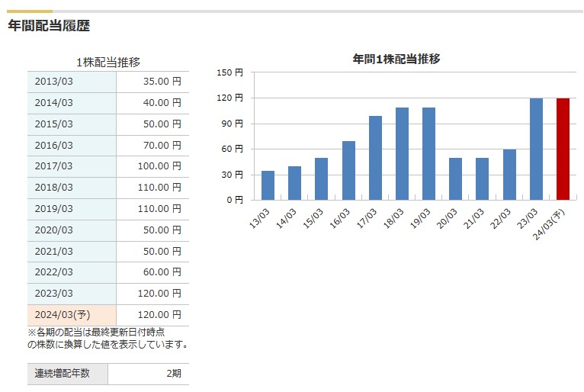
Task: Select the 2020/03 row label
Action: point(53,230)
